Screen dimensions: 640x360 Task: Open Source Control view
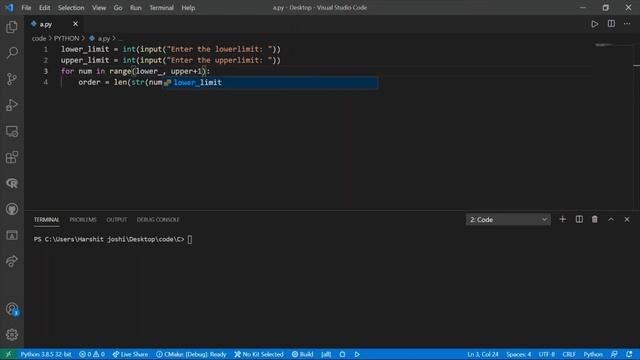[x=12, y=79]
